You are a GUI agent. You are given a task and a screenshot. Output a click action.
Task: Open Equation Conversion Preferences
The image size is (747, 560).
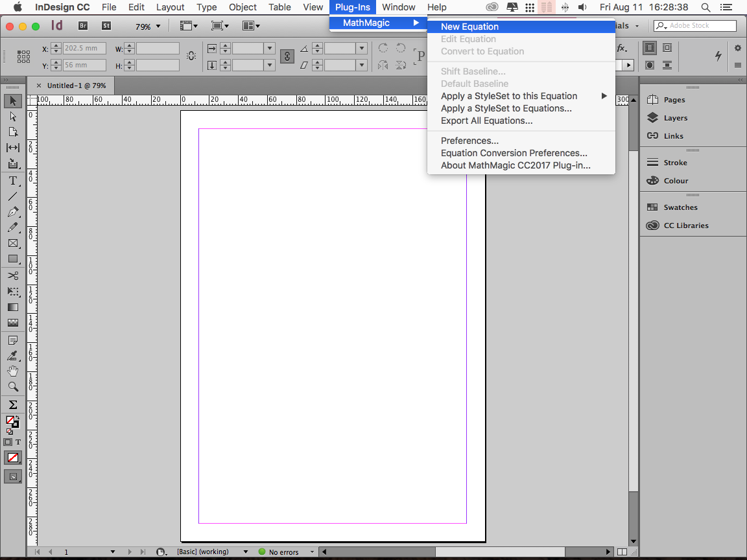tap(521, 154)
